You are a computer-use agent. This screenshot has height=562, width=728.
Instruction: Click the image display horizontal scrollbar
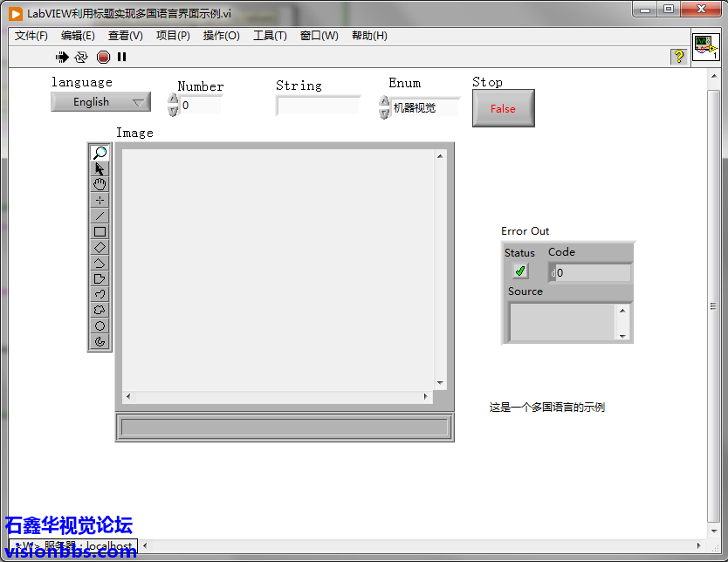[x=278, y=397]
